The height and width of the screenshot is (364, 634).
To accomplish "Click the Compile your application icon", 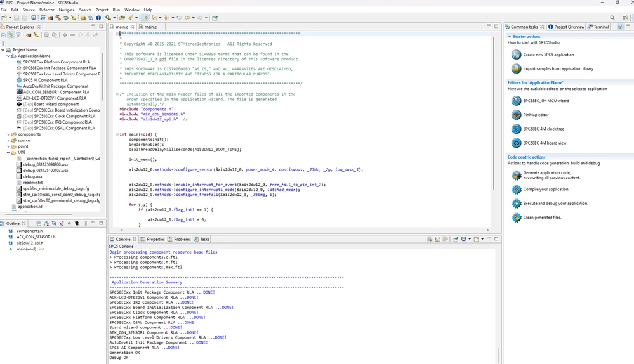I will [x=516, y=189].
